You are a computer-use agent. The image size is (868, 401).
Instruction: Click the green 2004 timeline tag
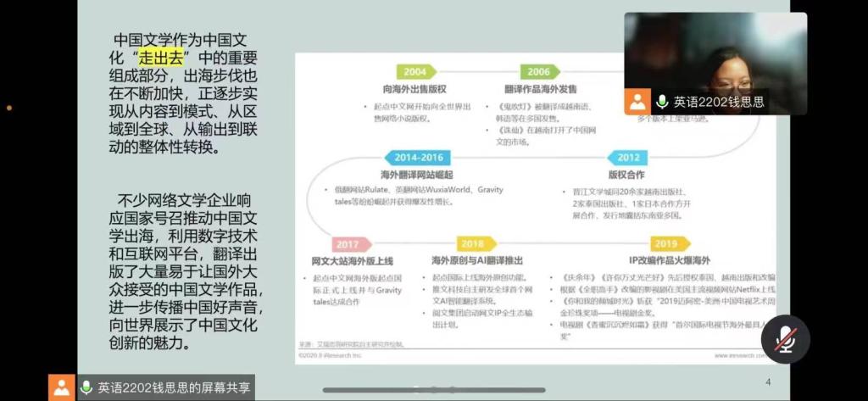(x=415, y=72)
